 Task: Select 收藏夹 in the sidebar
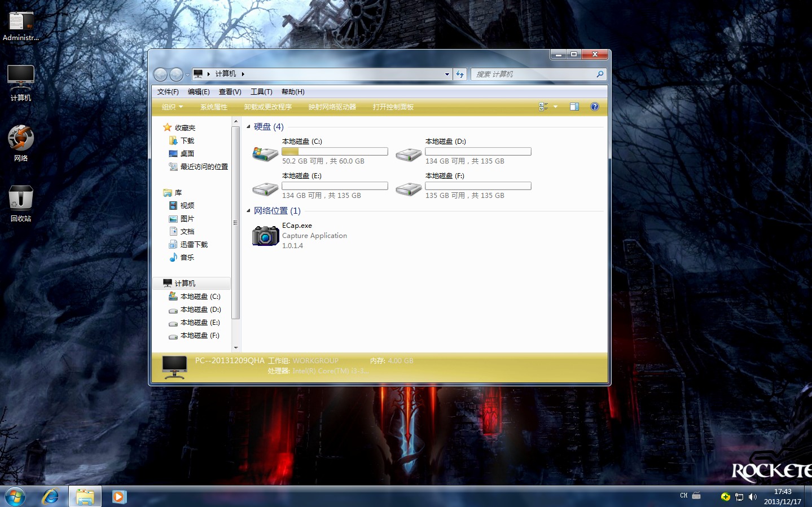[x=179, y=127]
